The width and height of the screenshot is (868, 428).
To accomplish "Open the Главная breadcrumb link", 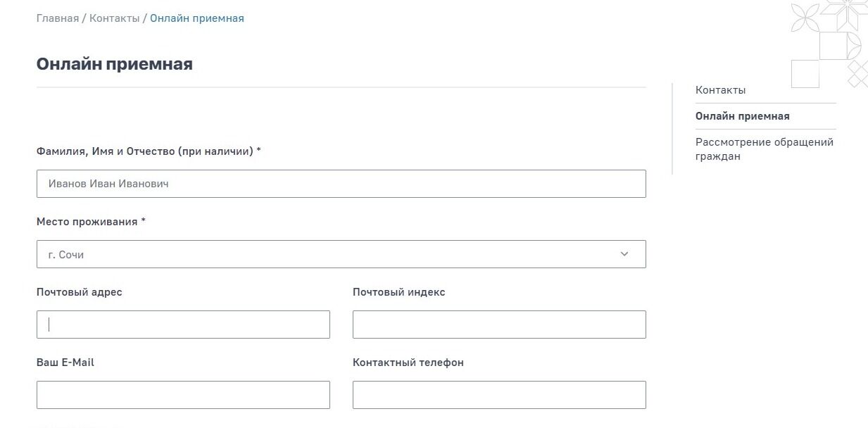I will 58,18.
